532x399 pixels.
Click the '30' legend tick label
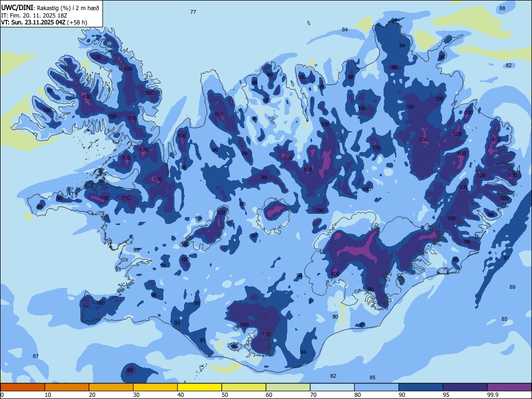[136, 395]
